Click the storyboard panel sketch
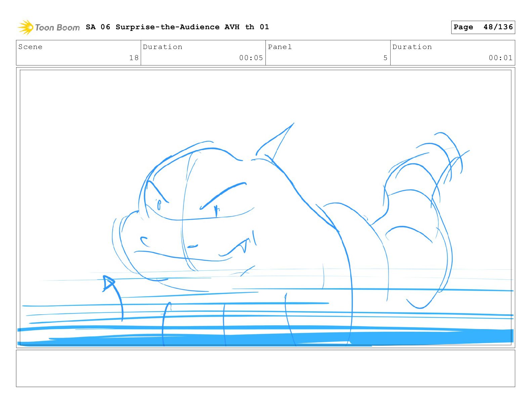The image size is (532, 411). point(266,208)
